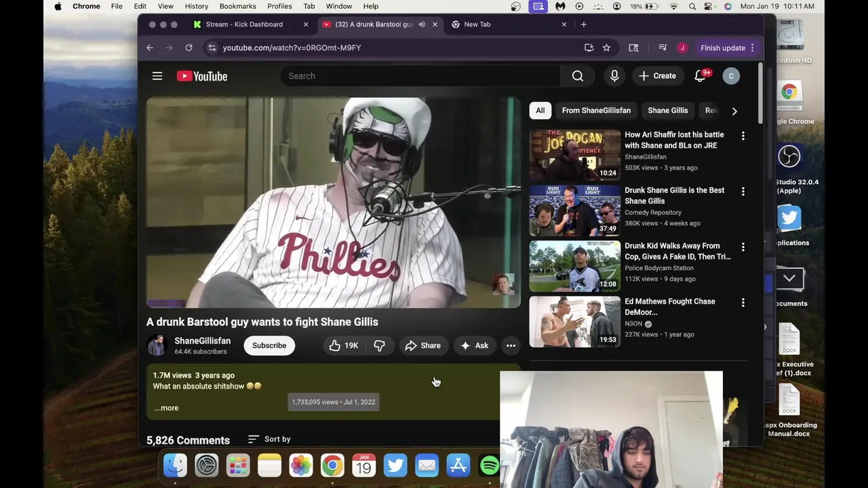The height and width of the screenshot is (488, 868).
Task: Select the From ShaneGillisfan filter chip
Action: click(596, 110)
